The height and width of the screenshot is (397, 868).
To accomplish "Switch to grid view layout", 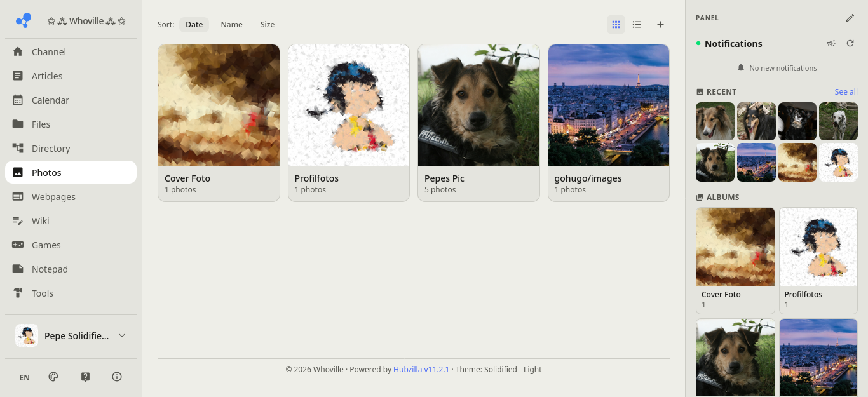I will click(x=616, y=25).
